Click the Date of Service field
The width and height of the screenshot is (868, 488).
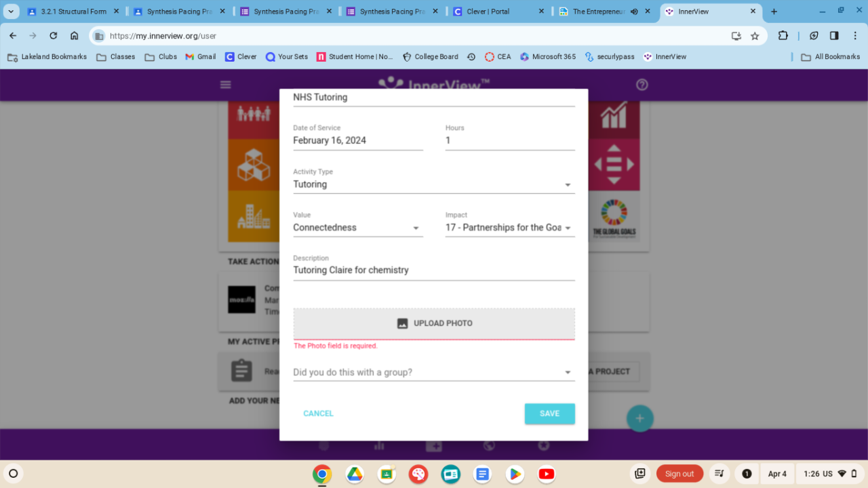point(358,140)
